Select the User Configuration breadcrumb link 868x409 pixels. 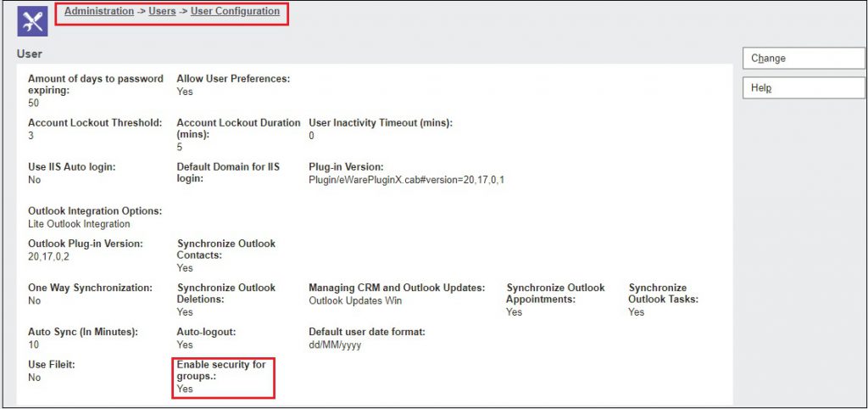(x=235, y=12)
